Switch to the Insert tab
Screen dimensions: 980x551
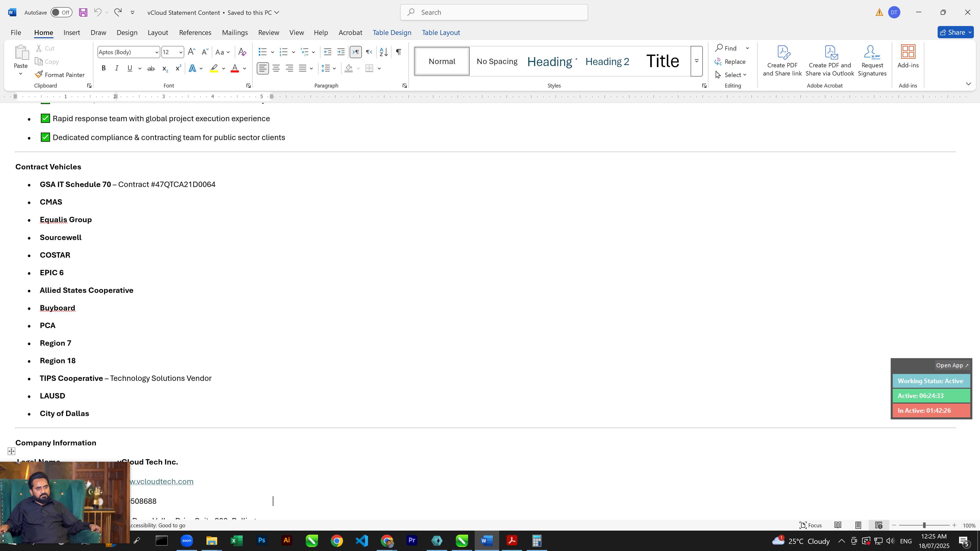[x=71, y=32]
